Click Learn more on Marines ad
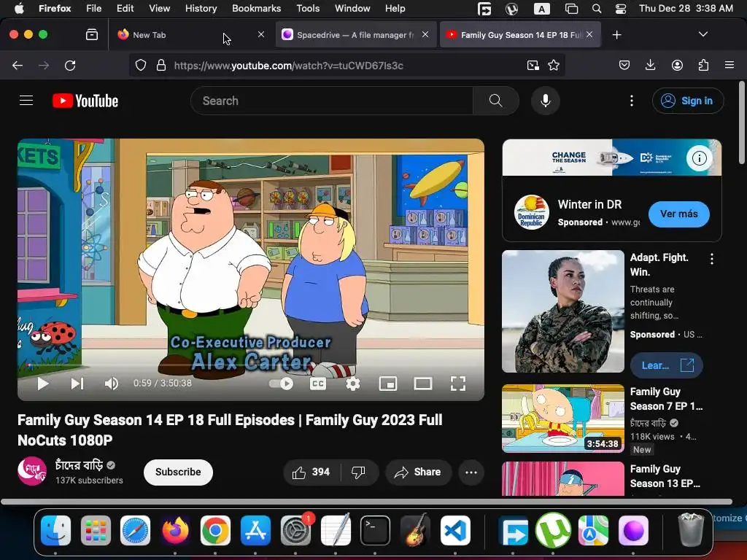The height and width of the screenshot is (560, 747). click(666, 365)
